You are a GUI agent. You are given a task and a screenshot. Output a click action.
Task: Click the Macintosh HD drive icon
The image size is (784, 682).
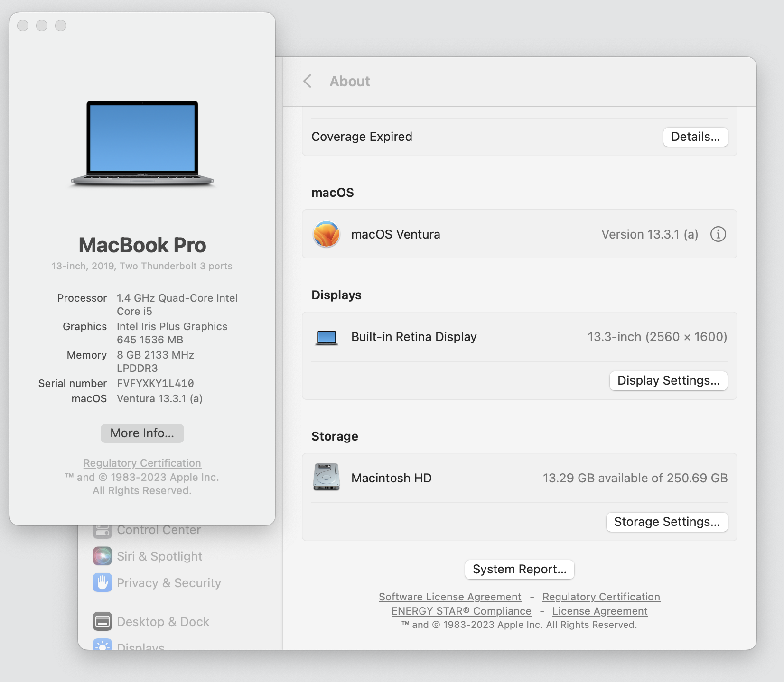pyautogui.click(x=327, y=477)
